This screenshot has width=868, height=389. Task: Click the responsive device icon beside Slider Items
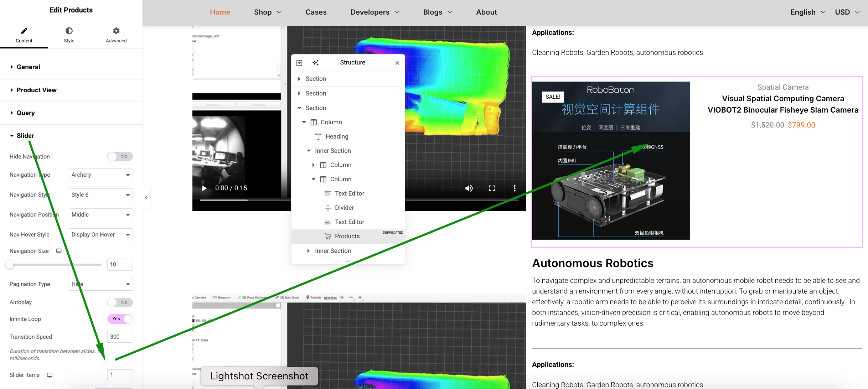click(50, 375)
